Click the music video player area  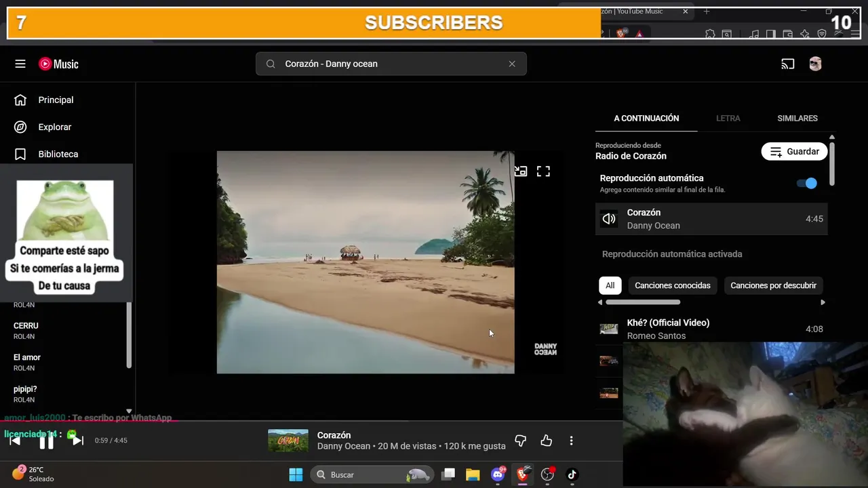366,262
